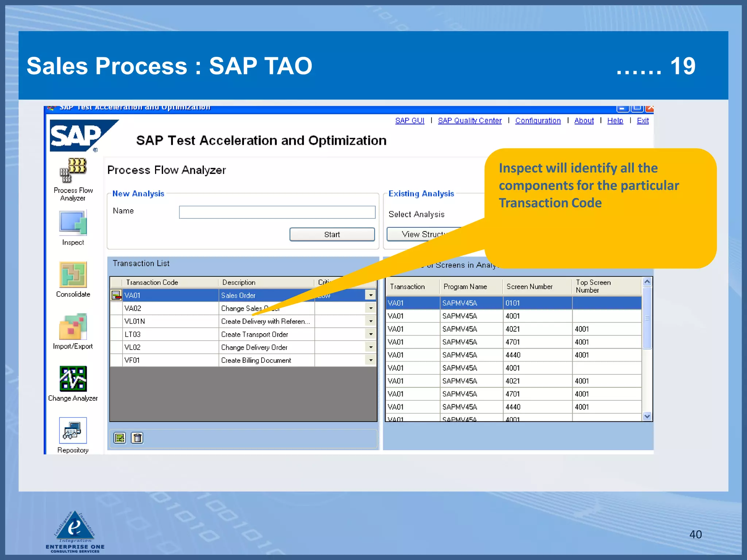Open criticality dropdown for VL02 row
The image size is (747, 560).
click(371, 347)
